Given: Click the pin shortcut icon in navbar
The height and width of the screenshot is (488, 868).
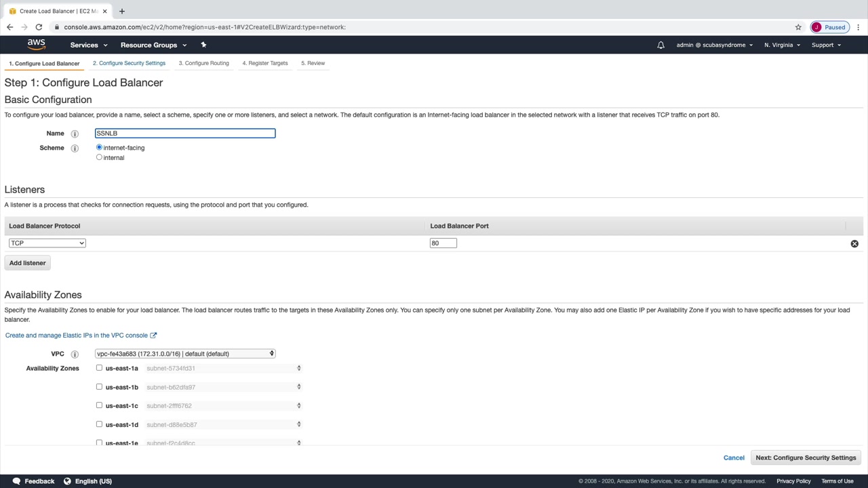Looking at the screenshot, I should [203, 45].
